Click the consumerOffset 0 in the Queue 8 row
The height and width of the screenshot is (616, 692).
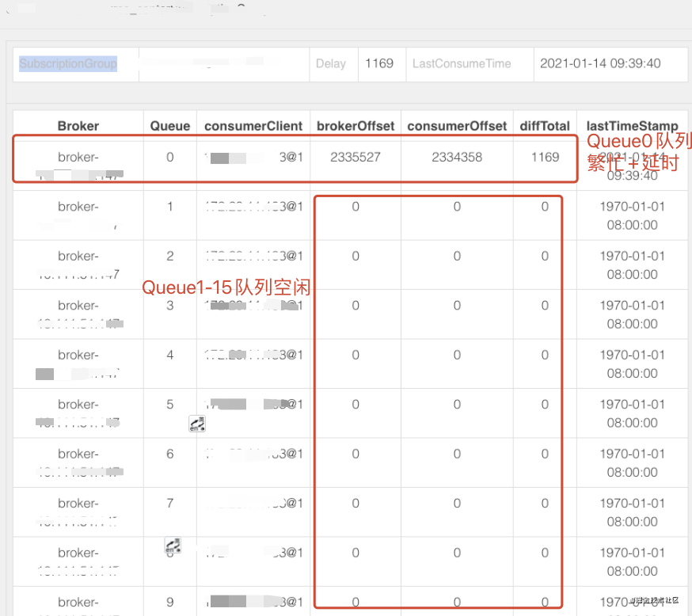pos(457,553)
